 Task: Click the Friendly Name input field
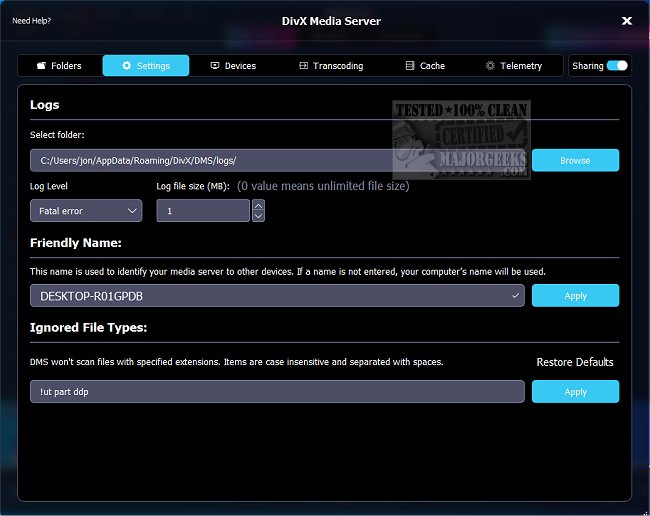(x=277, y=296)
